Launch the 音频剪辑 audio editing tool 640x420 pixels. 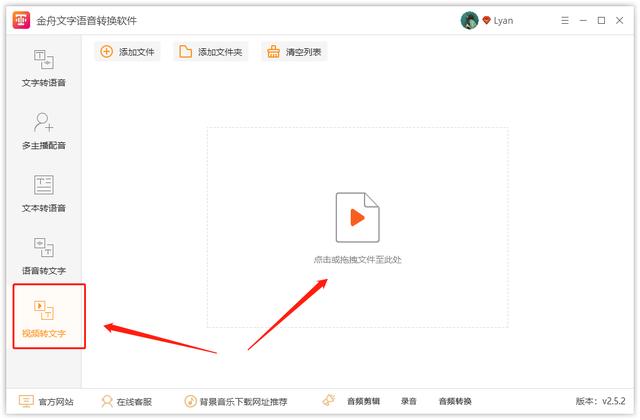pos(363,401)
